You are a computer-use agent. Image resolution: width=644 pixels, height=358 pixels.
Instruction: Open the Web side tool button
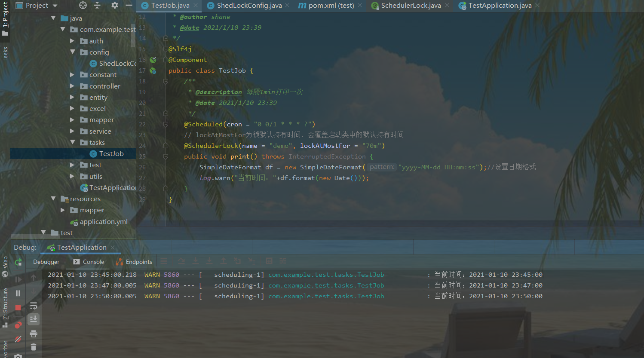[x=5, y=266]
